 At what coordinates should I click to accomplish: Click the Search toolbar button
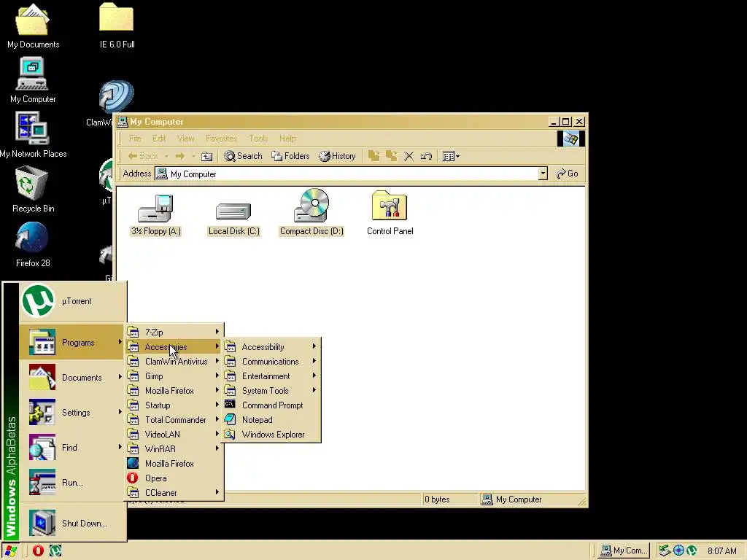243,156
